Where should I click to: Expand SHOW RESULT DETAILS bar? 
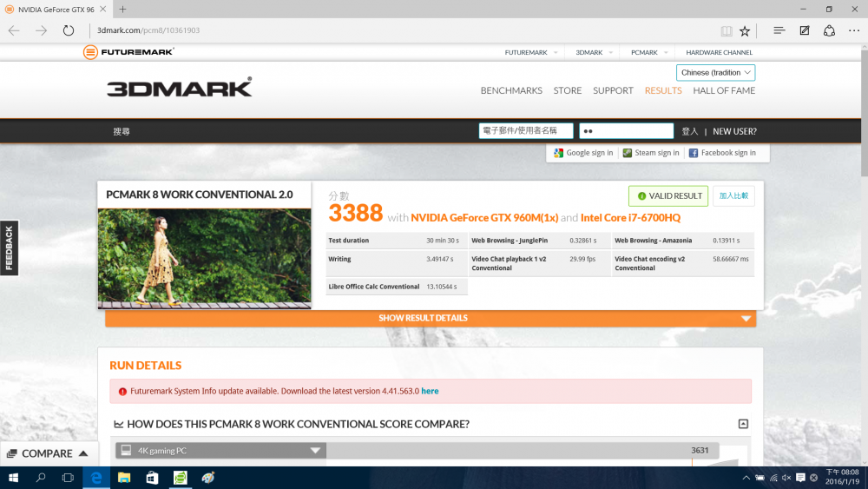pyautogui.click(x=431, y=318)
